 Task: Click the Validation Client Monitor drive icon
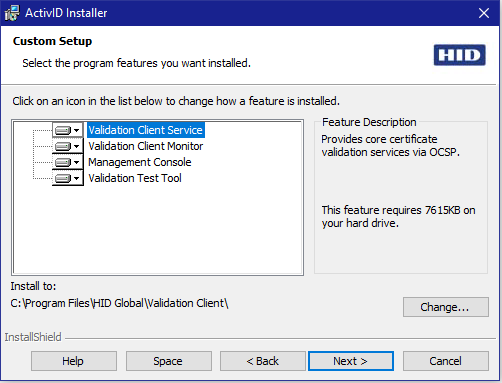(63, 146)
